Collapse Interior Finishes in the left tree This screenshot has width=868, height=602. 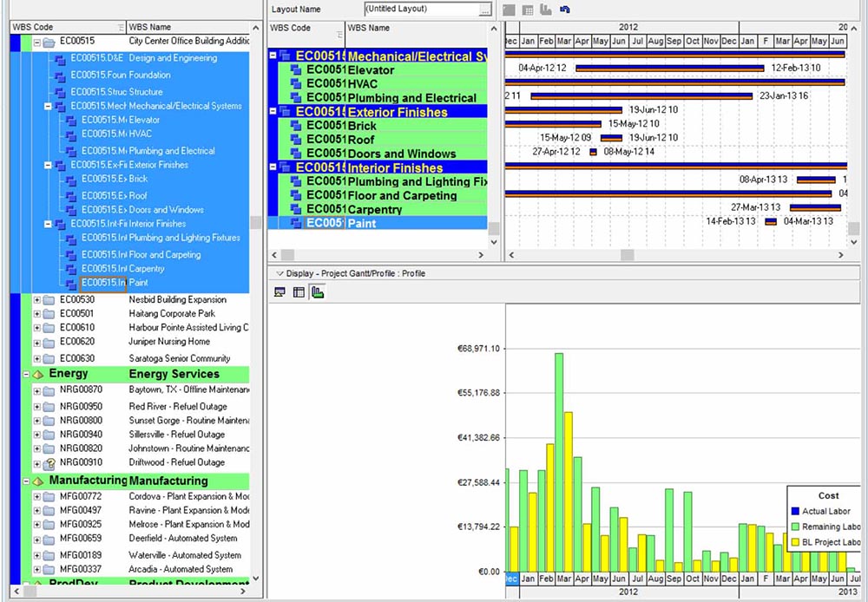(48, 224)
